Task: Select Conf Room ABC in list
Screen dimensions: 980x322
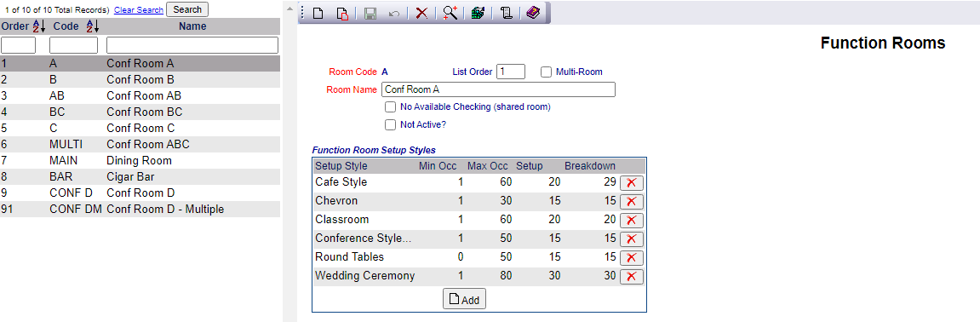Action: tap(140, 145)
